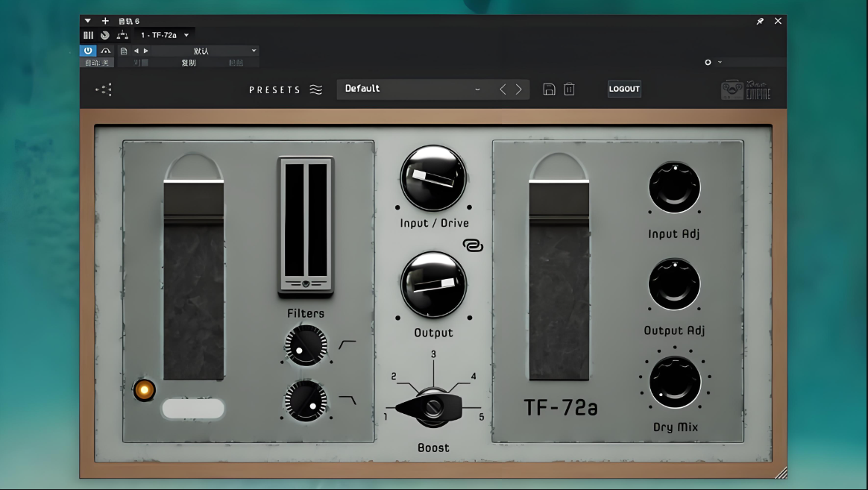
Task: Click the plus icon to add a plugin
Action: point(105,21)
